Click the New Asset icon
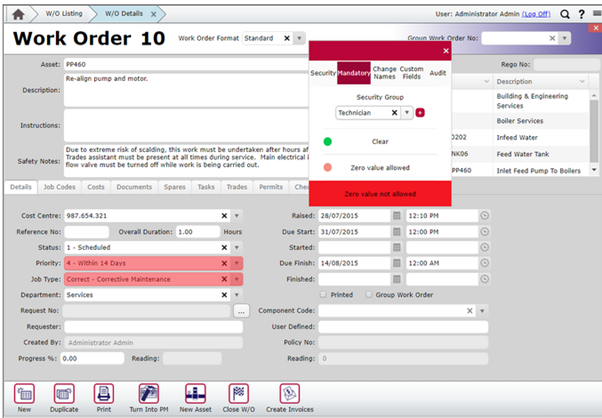The image size is (602, 418). (195, 393)
